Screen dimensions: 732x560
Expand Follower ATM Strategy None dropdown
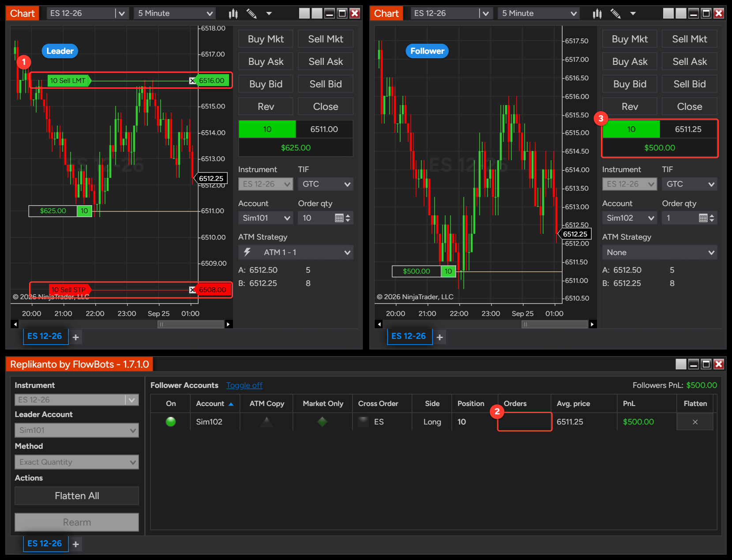[660, 252]
